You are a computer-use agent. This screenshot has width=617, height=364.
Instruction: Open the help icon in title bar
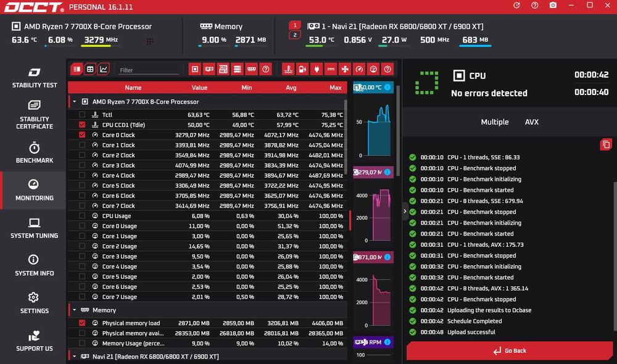click(535, 6)
